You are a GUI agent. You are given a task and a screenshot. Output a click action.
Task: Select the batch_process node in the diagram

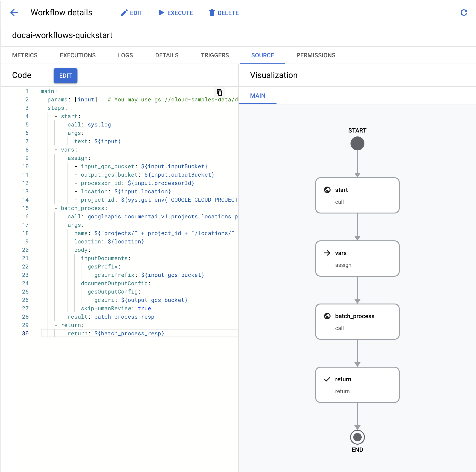357,322
